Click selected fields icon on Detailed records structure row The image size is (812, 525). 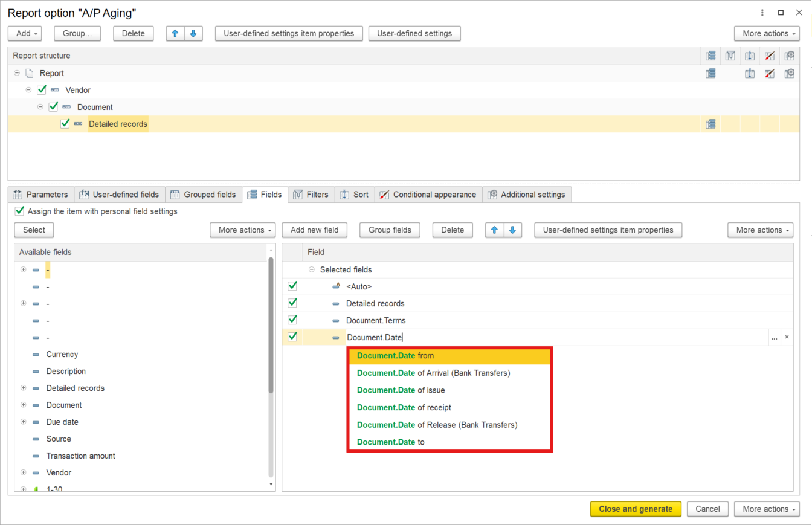(710, 124)
